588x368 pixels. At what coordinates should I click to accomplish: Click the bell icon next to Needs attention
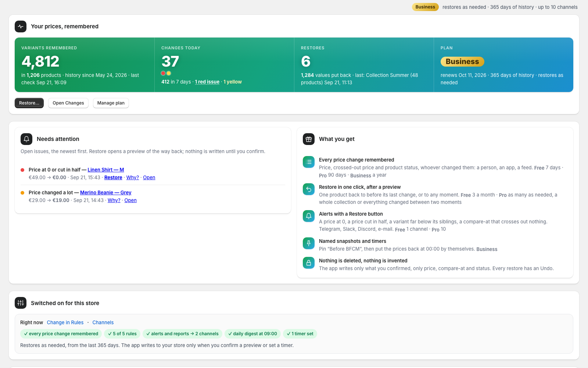pyautogui.click(x=26, y=139)
